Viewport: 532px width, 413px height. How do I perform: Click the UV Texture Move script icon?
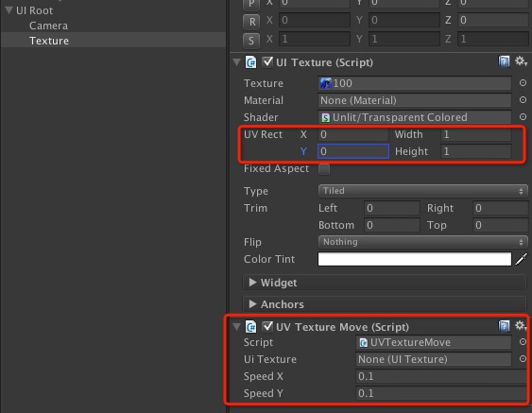250,327
